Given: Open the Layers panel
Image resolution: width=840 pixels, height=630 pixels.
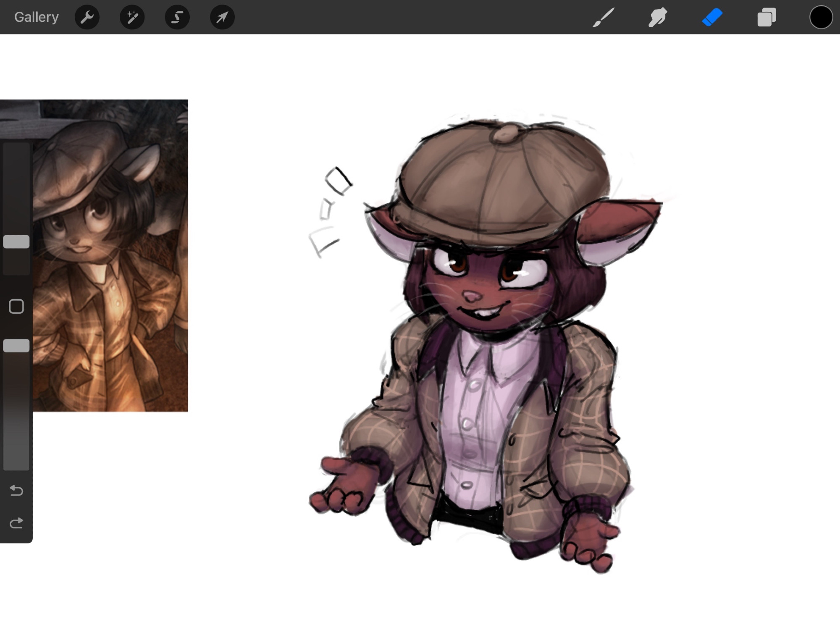Looking at the screenshot, I should click(766, 17).
